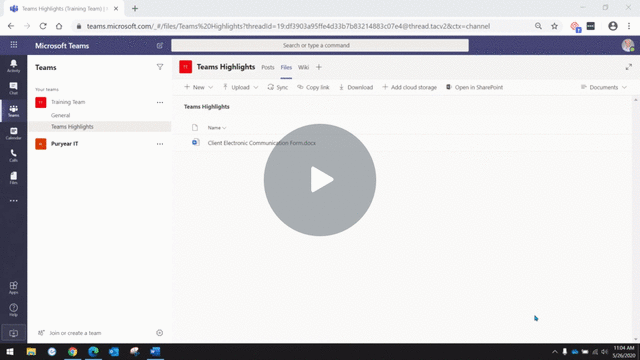Image resolution: width=640 pixels, height=360 pixels.
Task: Select the General channel
Action: click(60, 115)
